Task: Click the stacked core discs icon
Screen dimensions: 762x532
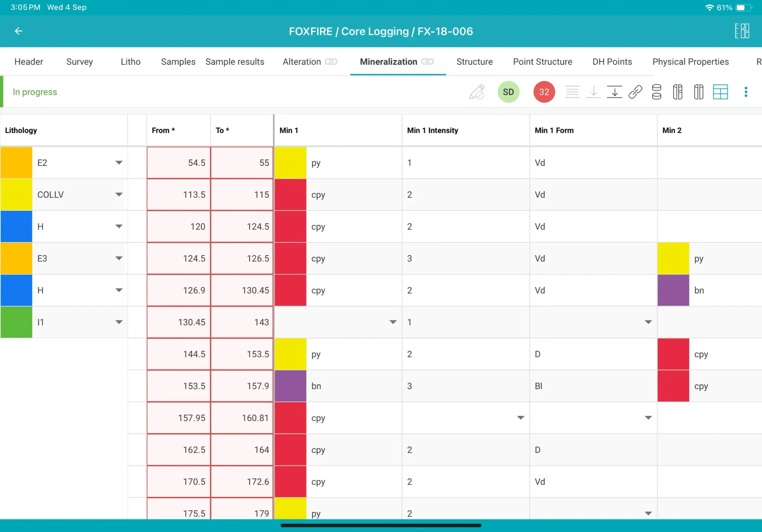Action: click(x=657, y=92)
